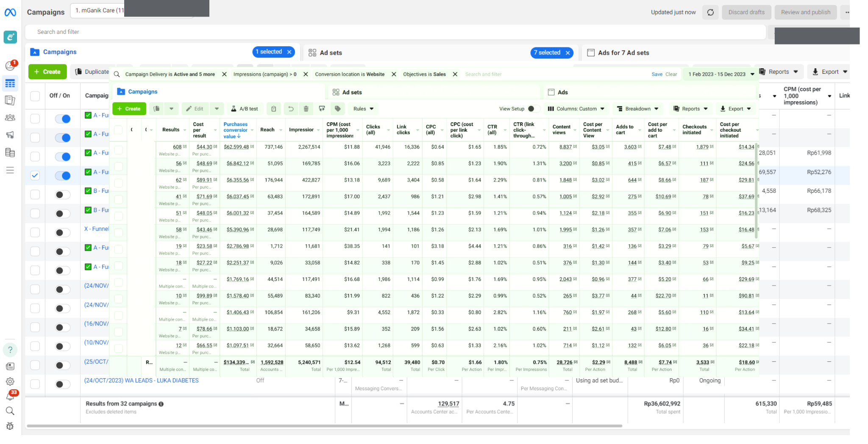Switch to the outer Ad sets tab
This screenshot has width=868, height=444.
coord(331,53)
